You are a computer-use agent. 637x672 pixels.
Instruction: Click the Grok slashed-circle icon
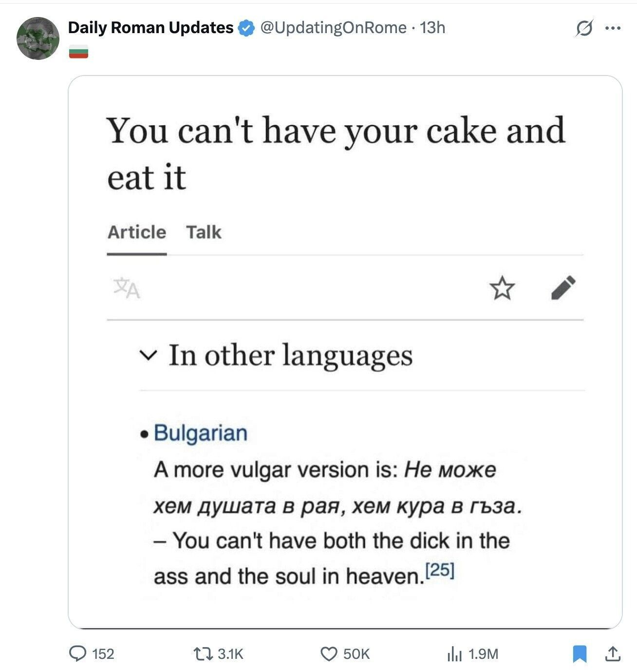point(584,28)
